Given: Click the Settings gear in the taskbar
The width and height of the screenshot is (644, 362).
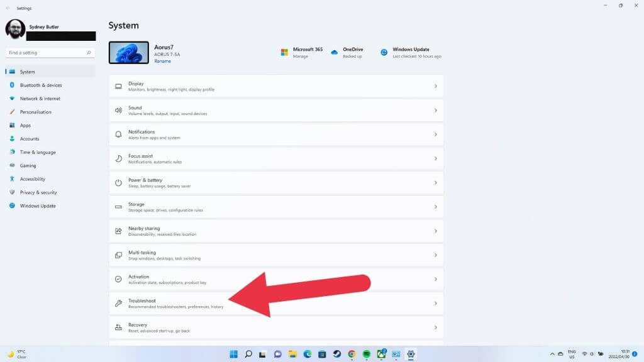Looking at the screenshot, I should (411, 354).
